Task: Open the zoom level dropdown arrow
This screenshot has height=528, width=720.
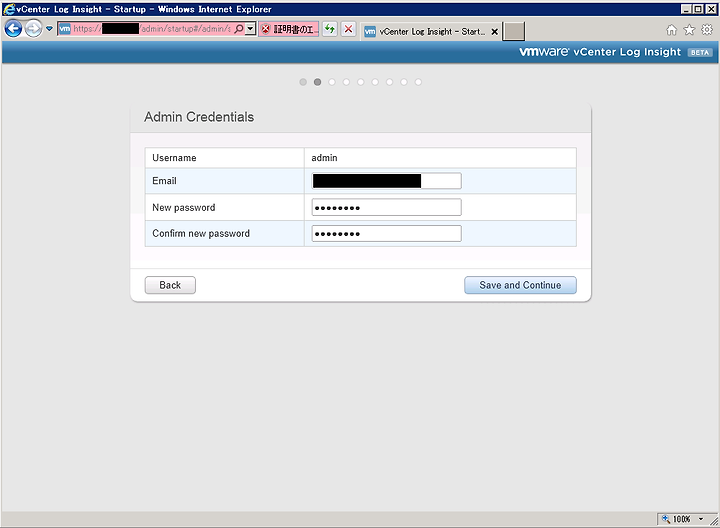Action: (701, 519)
